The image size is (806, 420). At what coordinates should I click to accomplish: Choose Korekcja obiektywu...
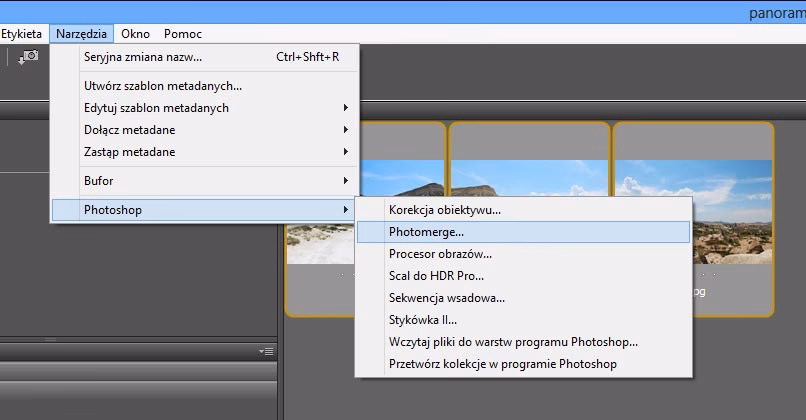(523, 210)
